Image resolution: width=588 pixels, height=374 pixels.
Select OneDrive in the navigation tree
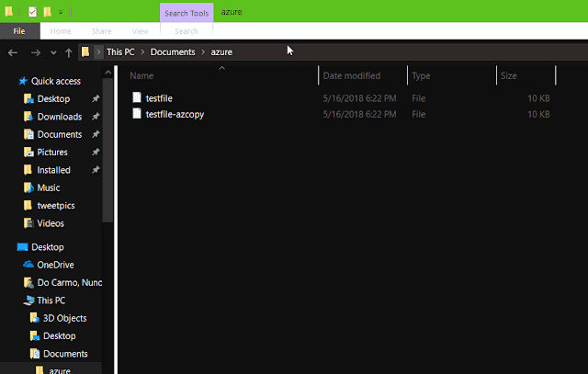[x=55, y=265]
